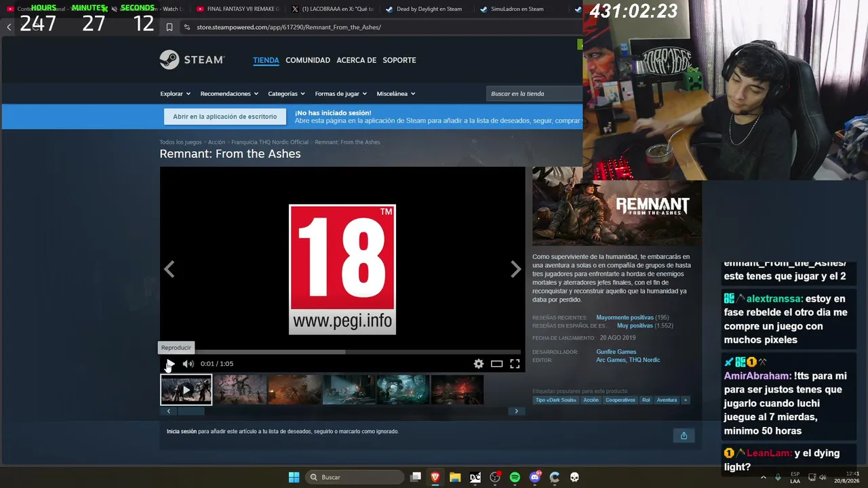Open the ACERCA DE page
868x488 pixels.
click(x=356, y=60)
